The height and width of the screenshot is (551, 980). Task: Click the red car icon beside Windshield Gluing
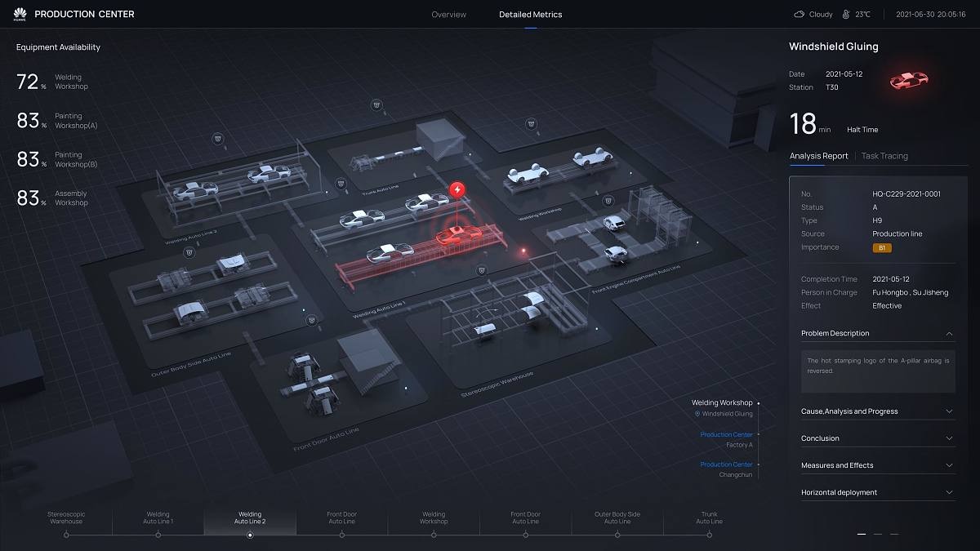pos(909,79)
